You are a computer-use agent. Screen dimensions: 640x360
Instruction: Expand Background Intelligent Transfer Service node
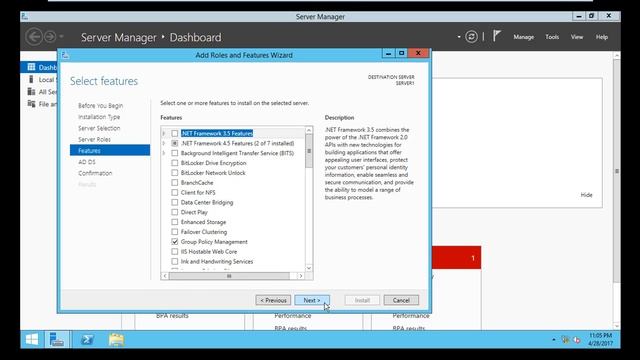click(164, 153)
